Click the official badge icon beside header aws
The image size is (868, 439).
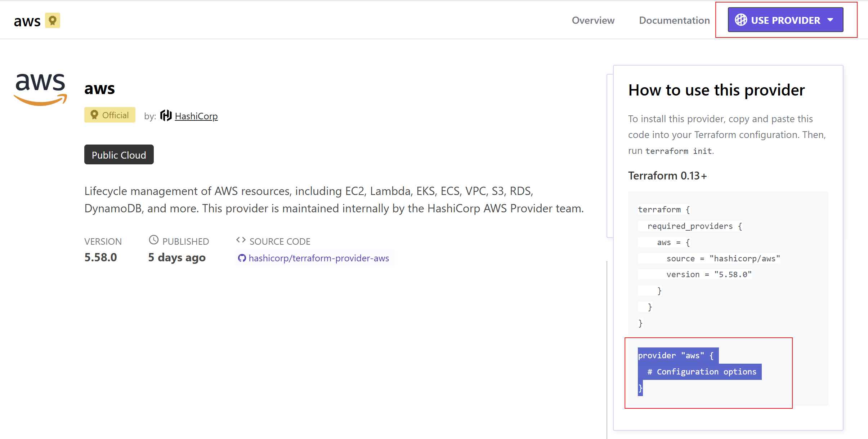53,21
